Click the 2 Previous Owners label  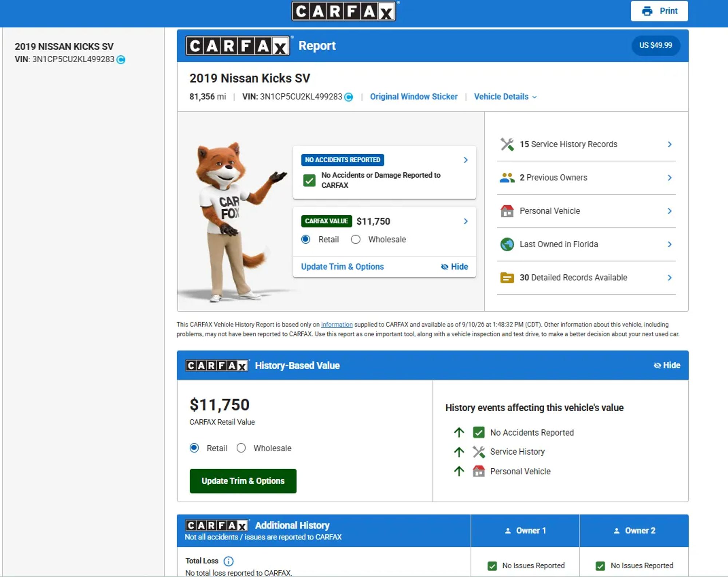coord(553,177)
